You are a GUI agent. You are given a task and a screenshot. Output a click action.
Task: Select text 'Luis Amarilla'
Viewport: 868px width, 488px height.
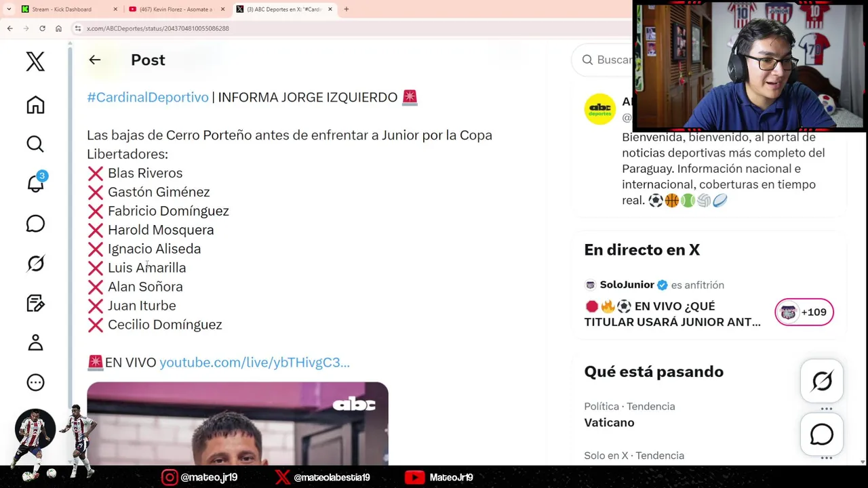[x=146, y=268]
